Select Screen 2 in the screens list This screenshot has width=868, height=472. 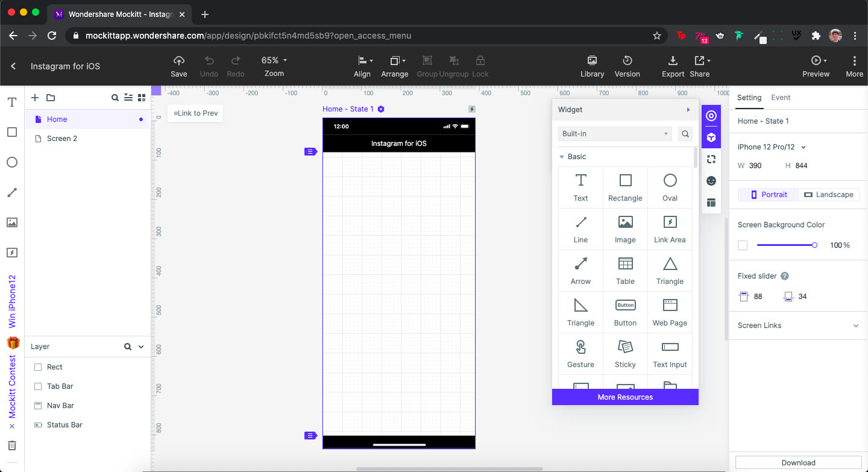tap(87, 139)
